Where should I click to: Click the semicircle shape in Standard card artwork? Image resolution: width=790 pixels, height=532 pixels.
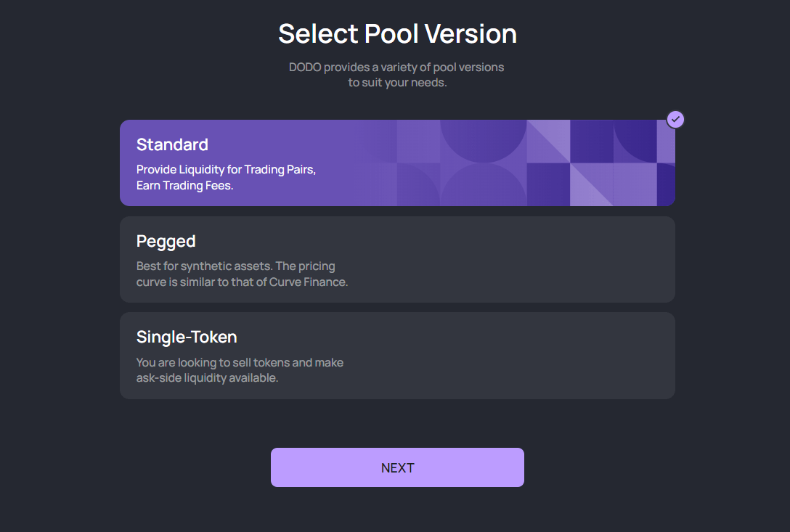(483, 141)
